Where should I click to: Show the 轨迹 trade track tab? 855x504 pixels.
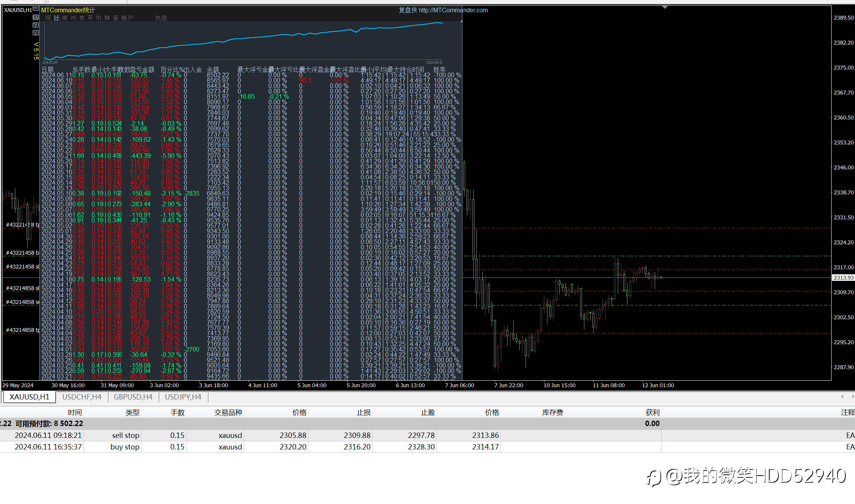coord(161,18)
